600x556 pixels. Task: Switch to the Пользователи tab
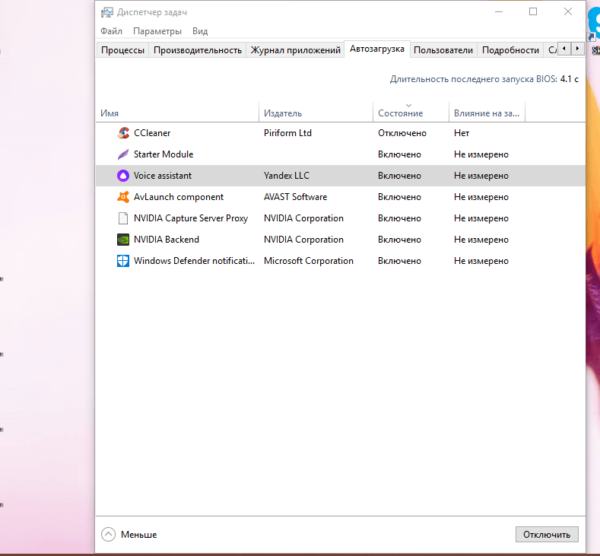pyautogui.click(x=443, y=50)
